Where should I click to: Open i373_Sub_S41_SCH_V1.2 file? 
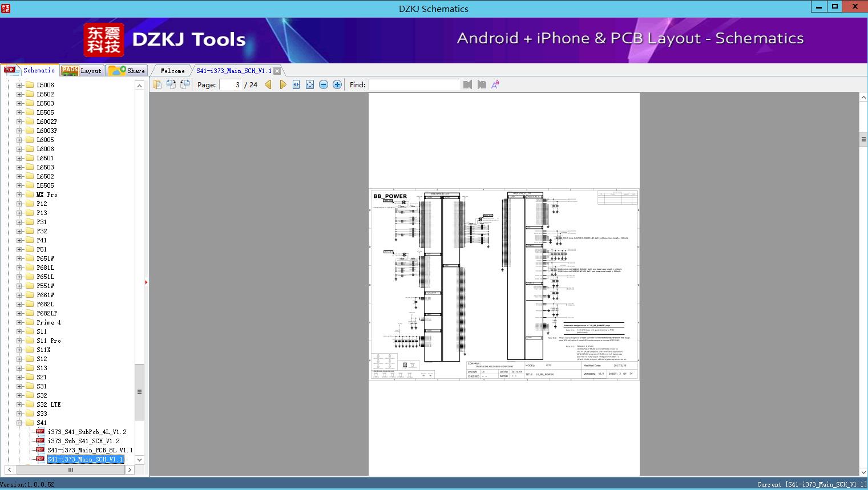coord(83,441)
